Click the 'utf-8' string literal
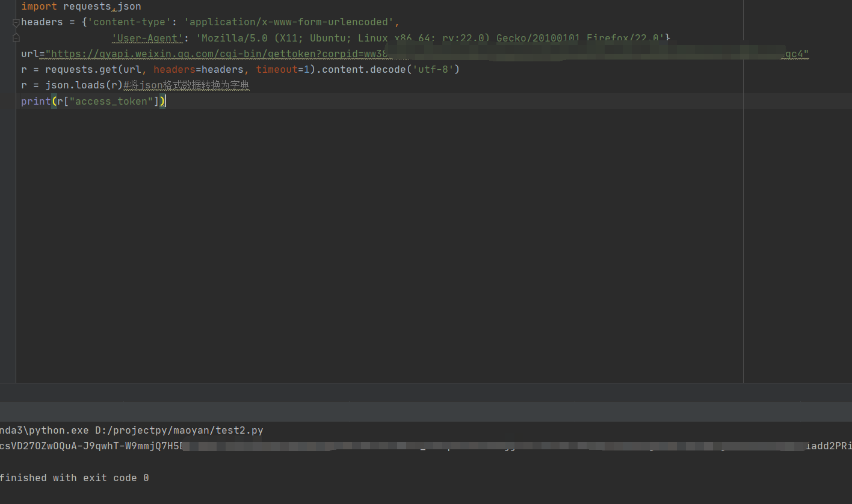 (433, 69)
